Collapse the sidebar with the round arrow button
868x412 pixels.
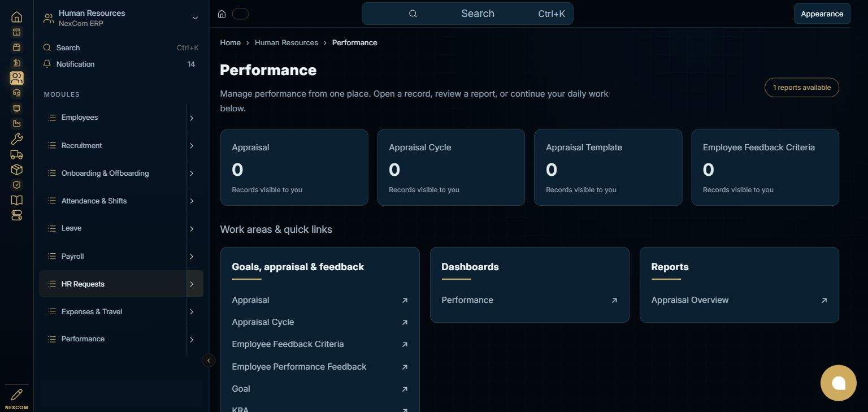[209, 360]
